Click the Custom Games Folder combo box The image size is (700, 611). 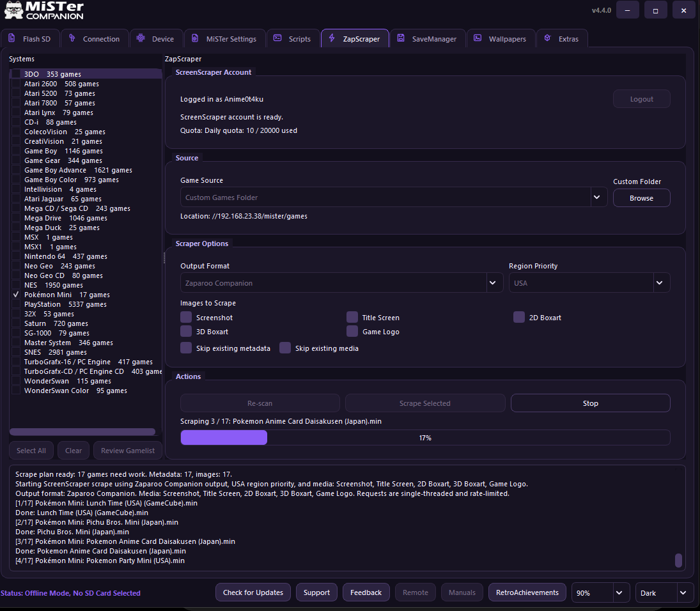[x=394, y=197]
